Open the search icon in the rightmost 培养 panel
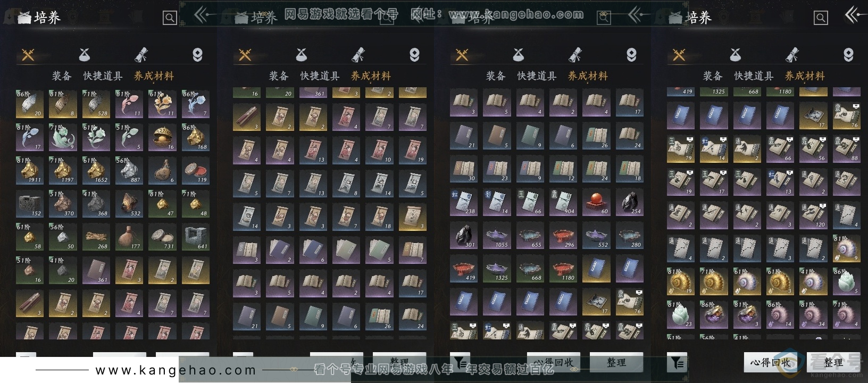Viewport: 868px width, 383px height. 821,18
